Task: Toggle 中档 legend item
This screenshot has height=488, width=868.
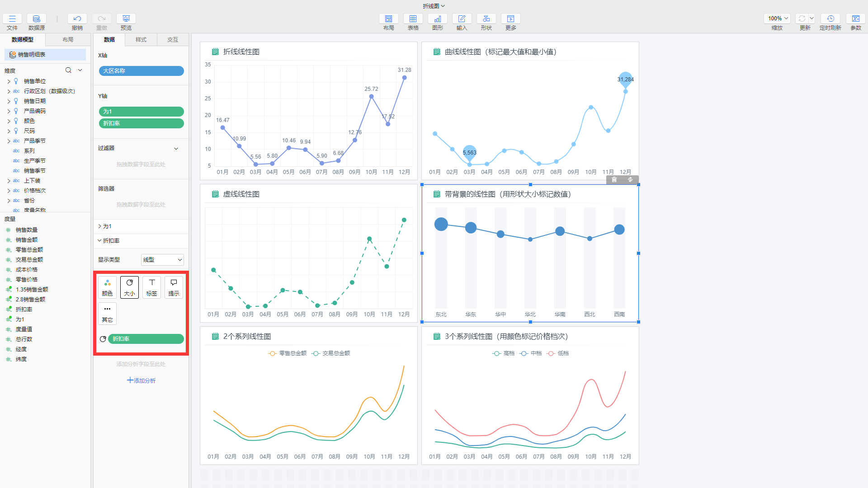Action: point(531,353)
